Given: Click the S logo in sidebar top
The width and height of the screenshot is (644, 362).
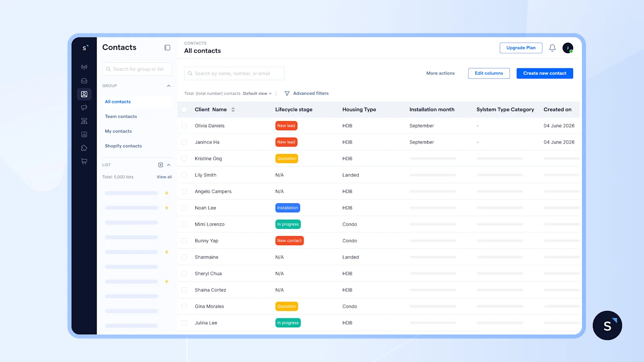Looking at the screenshot, I should (x=85, y=48).
